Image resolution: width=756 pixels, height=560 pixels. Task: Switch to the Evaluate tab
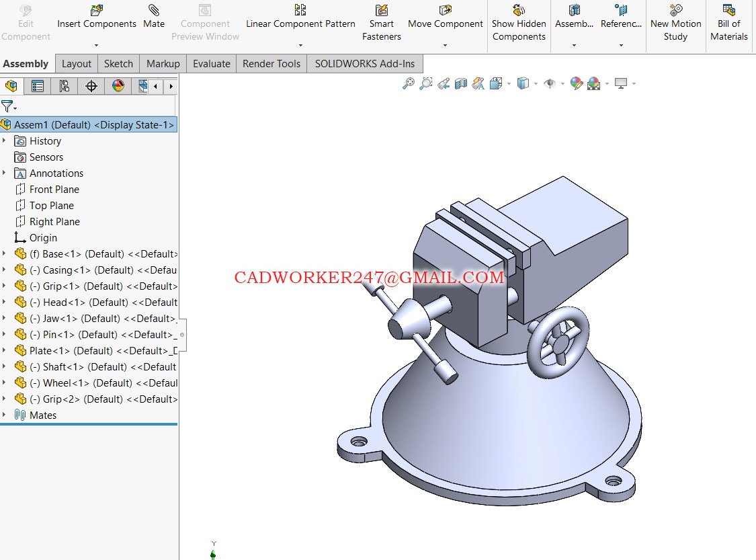click(x=212, y=64)
